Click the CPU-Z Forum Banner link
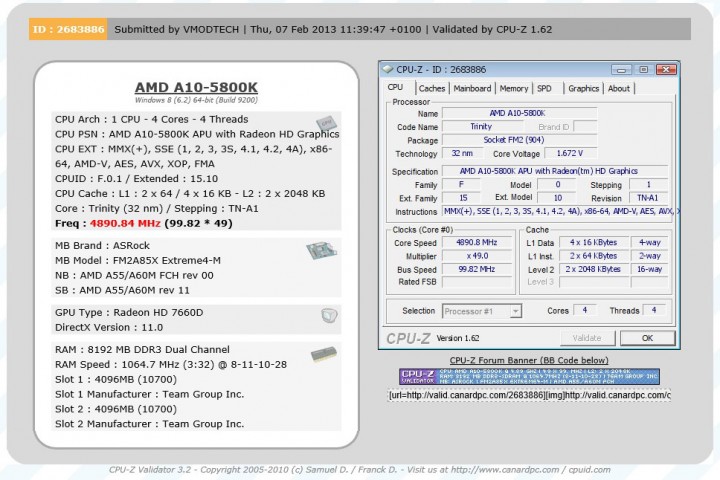Image resolution: width=720 pixels, height=480 pixels. click(x=529, y=360)
